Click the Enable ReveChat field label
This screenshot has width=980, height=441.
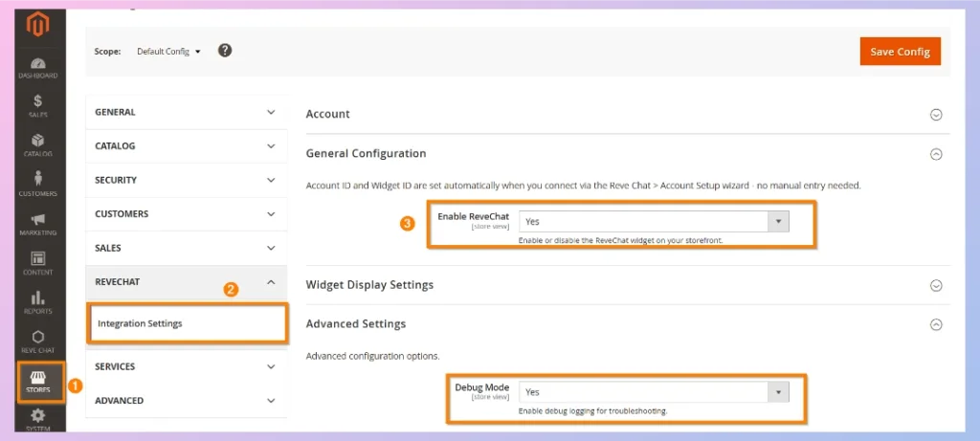point(473,216)
